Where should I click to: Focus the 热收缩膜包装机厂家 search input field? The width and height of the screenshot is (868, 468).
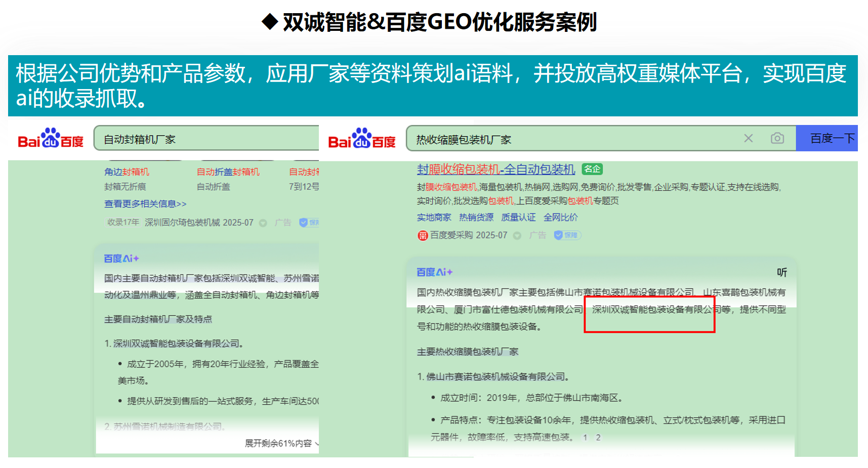[x=572, y=139]
